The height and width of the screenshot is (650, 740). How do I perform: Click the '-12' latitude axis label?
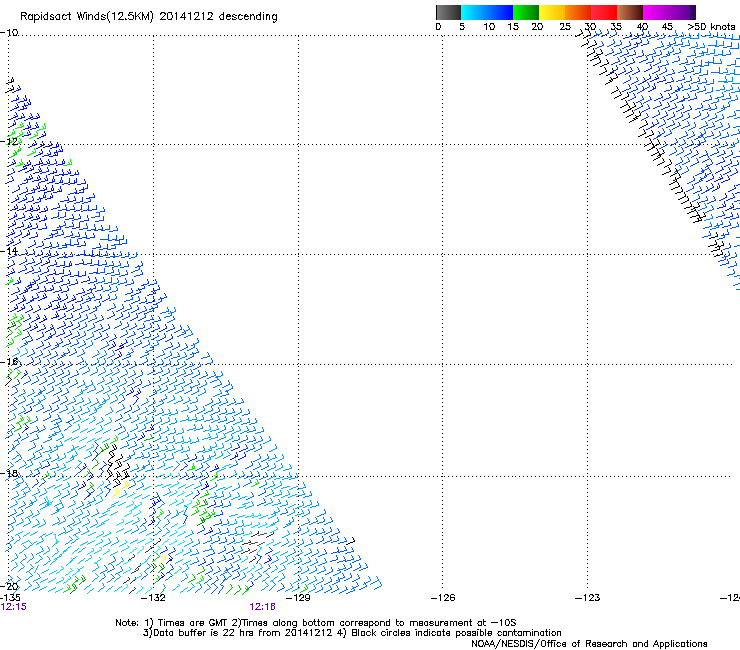pyautogui.click(x=9, y=142)
